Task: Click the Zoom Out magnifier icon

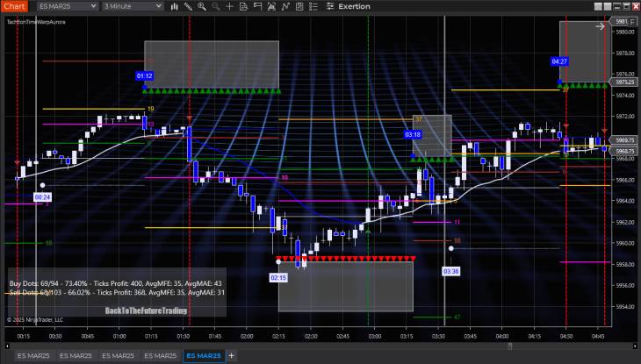Action: 215,6
